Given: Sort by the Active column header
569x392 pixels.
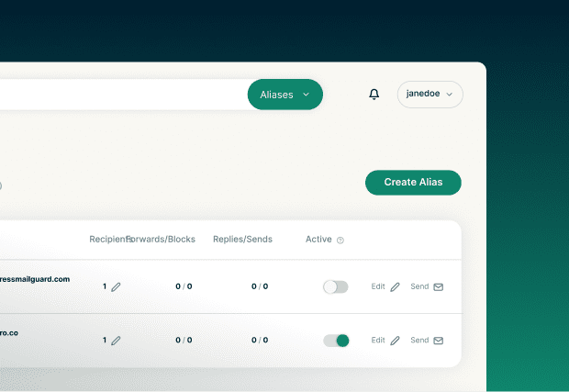Looking at the screenshot, I should (x=318, y=240).
